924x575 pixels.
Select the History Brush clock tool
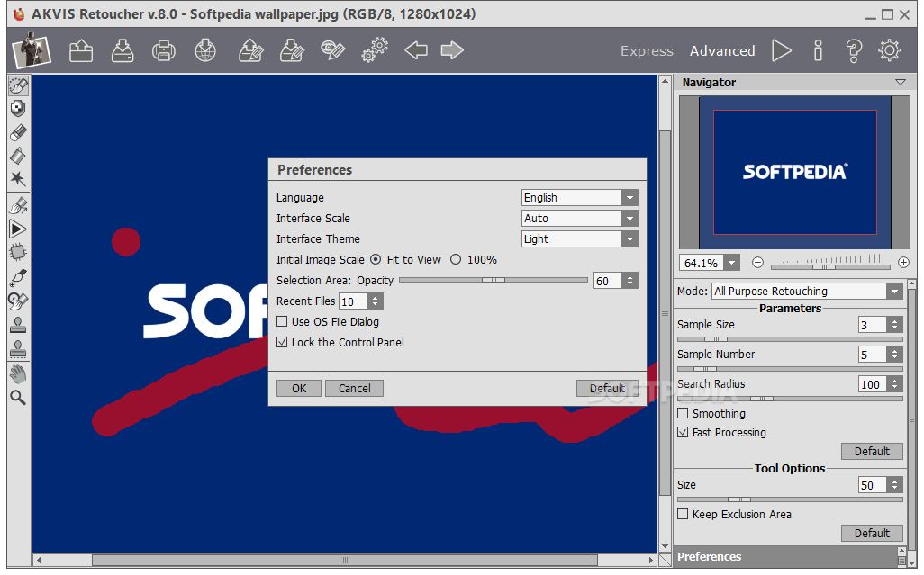[x=18, y=301]
